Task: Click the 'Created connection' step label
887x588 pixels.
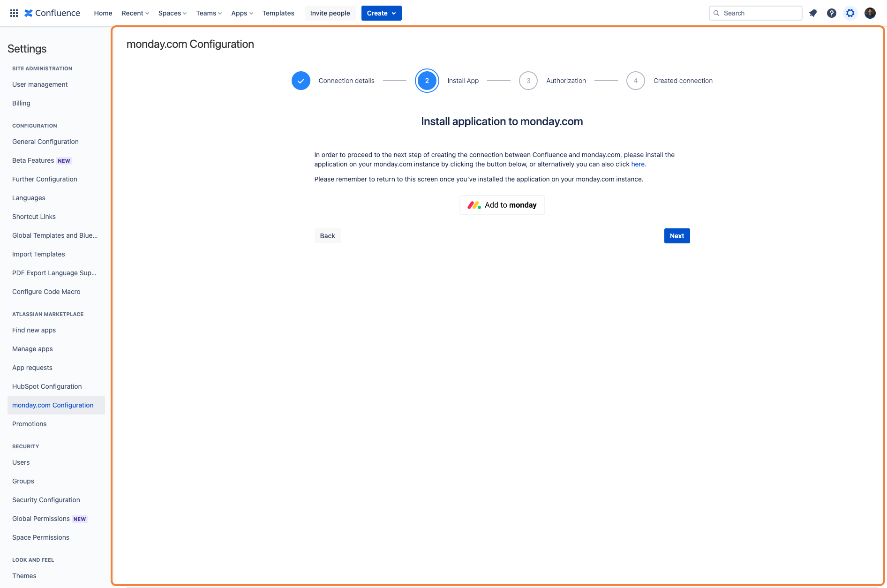Action: pos(683,81)
